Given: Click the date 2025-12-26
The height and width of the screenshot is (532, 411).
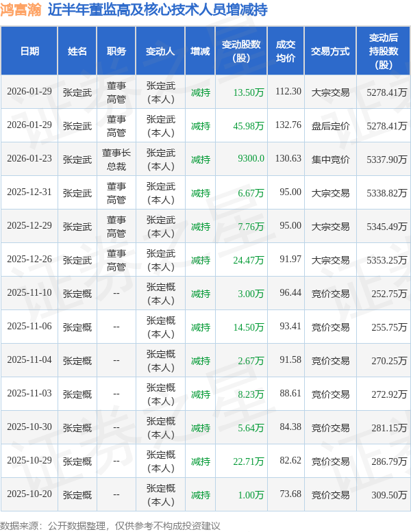Looking at the screenshot, I should (x=29, y=259).
